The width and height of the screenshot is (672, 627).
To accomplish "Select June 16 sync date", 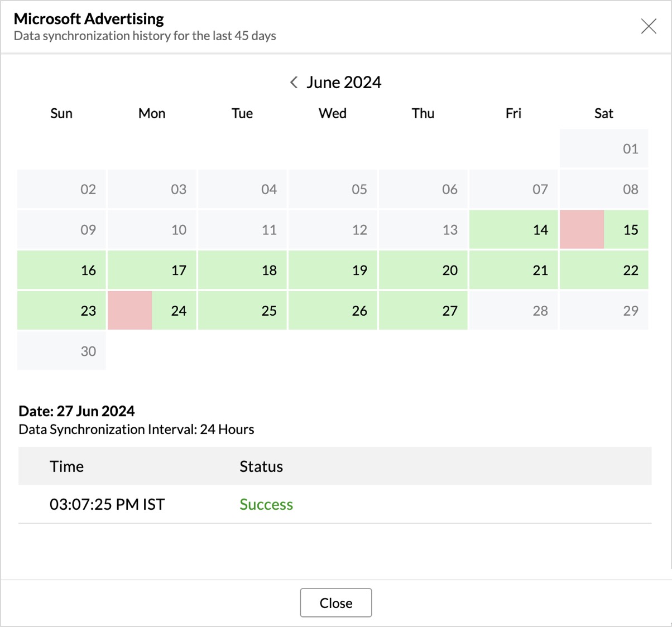I will click(61, 270).
